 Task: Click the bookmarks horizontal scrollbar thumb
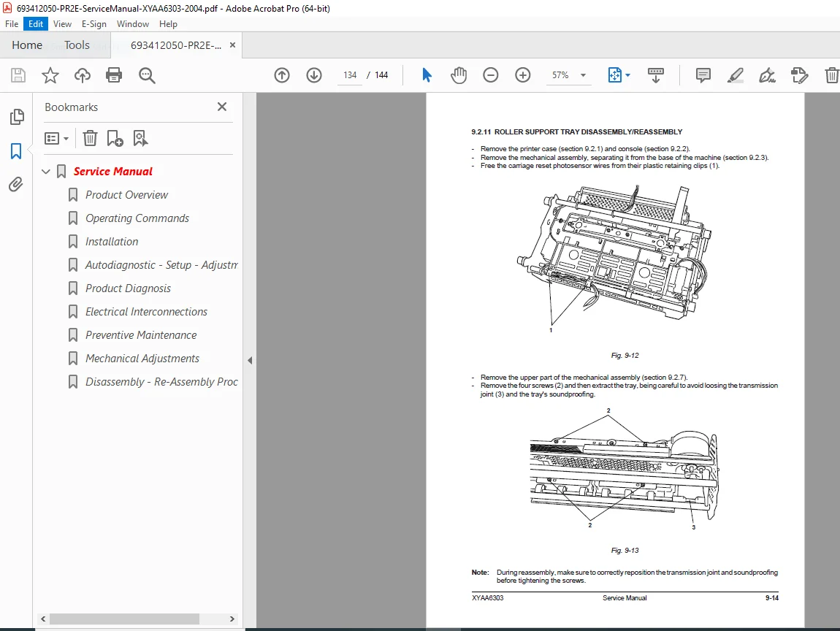[124, 619]
